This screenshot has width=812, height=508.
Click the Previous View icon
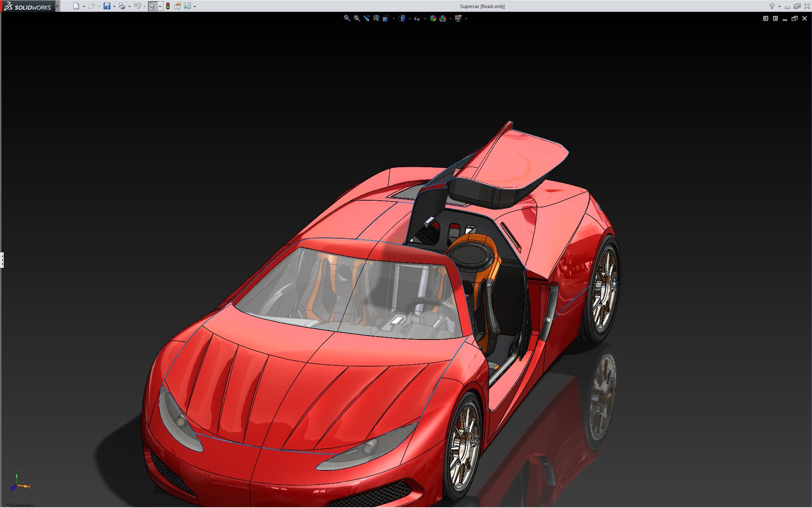point(366,18)
